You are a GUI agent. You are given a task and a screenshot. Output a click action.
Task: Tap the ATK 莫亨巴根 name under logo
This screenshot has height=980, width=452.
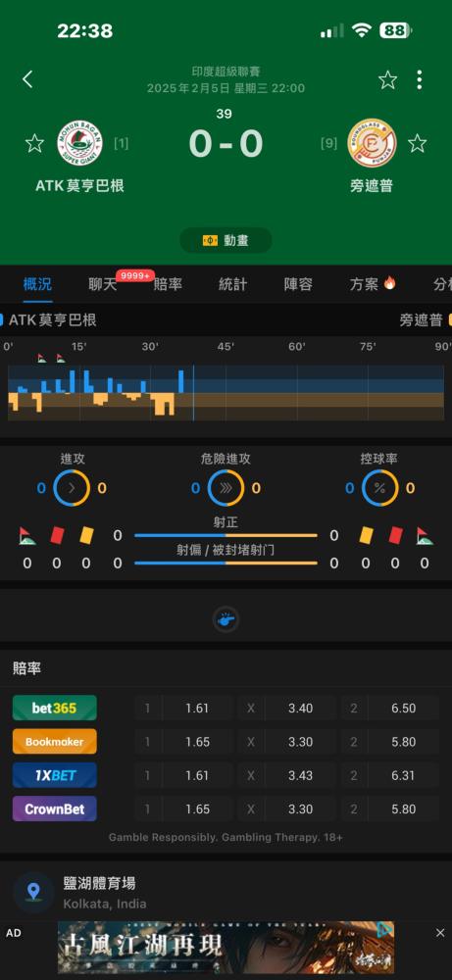[x=79, y=185]
